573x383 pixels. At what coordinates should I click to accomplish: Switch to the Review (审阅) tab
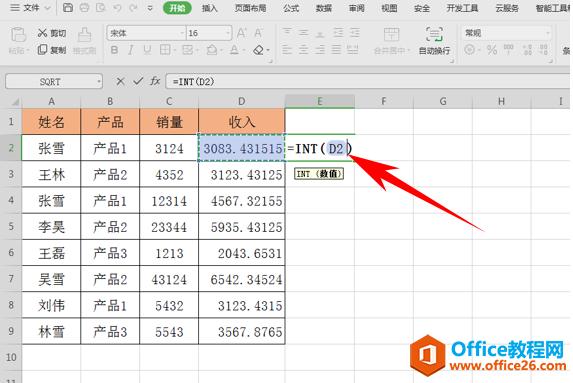tap(356, 8)
